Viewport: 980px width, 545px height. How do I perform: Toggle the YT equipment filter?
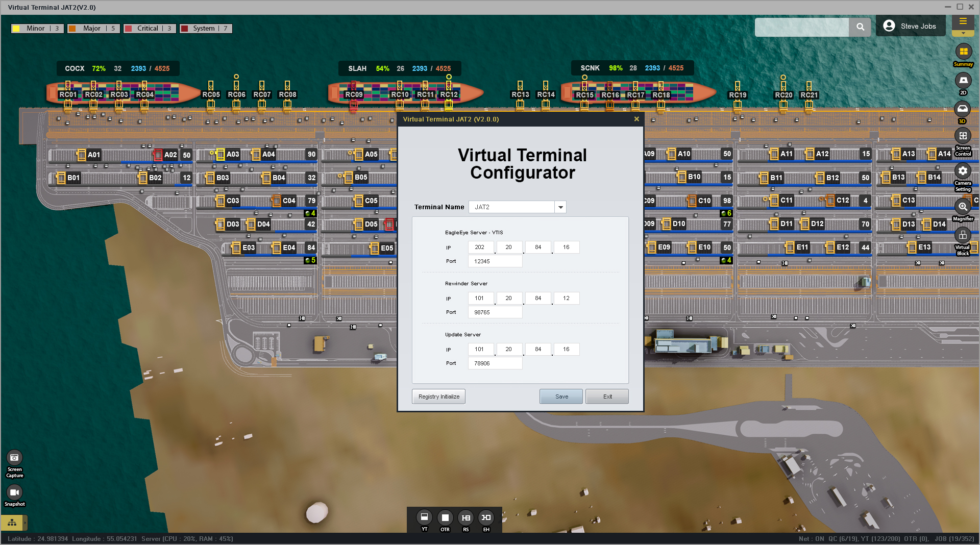point(424,517)
